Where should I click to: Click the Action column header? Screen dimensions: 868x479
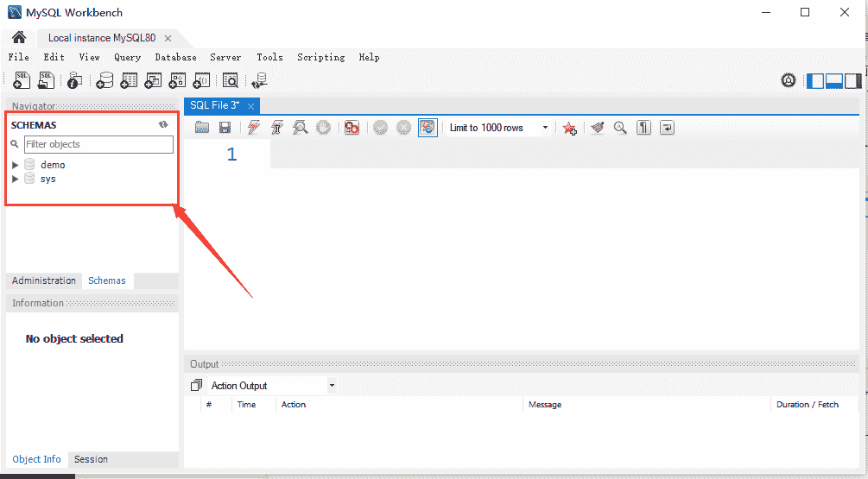tap(294, 404)
